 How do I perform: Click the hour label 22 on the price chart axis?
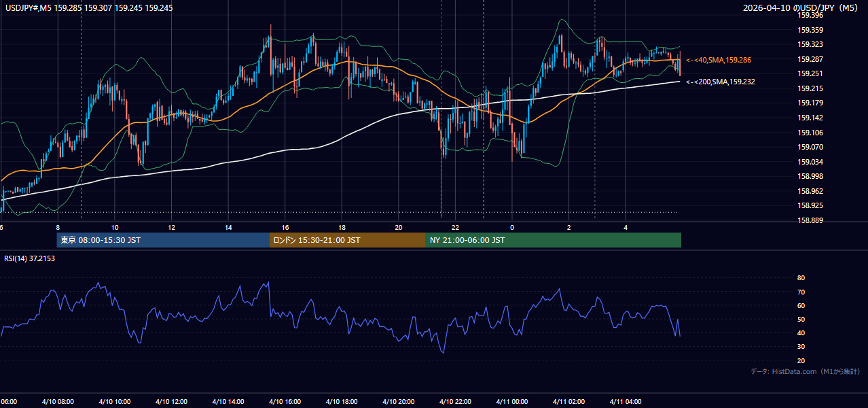click(x=455, y=227)
